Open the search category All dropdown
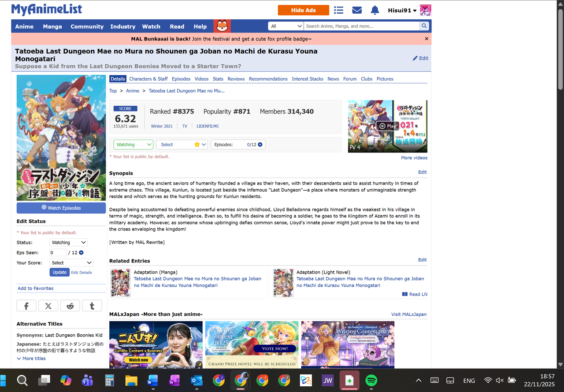The height and width of the screenshot is (392, 564). [x=286, y=26]
